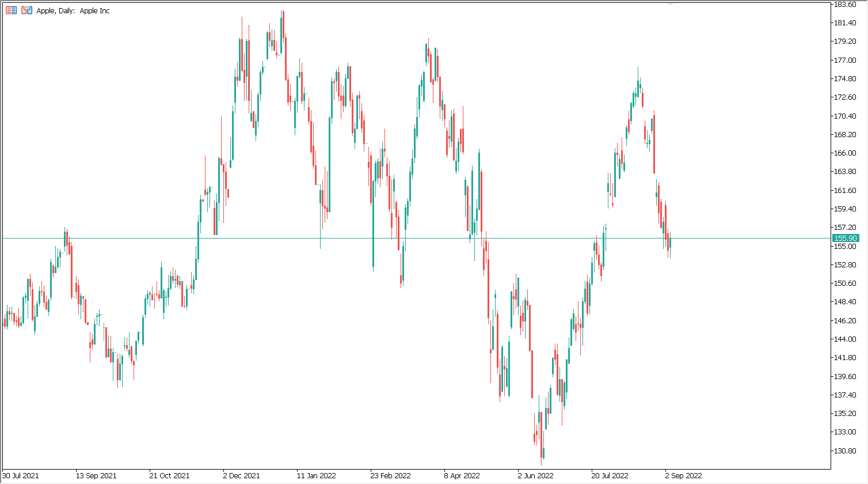Click the 2 Jun 2022 date label
868x484 pixels.
536,476
